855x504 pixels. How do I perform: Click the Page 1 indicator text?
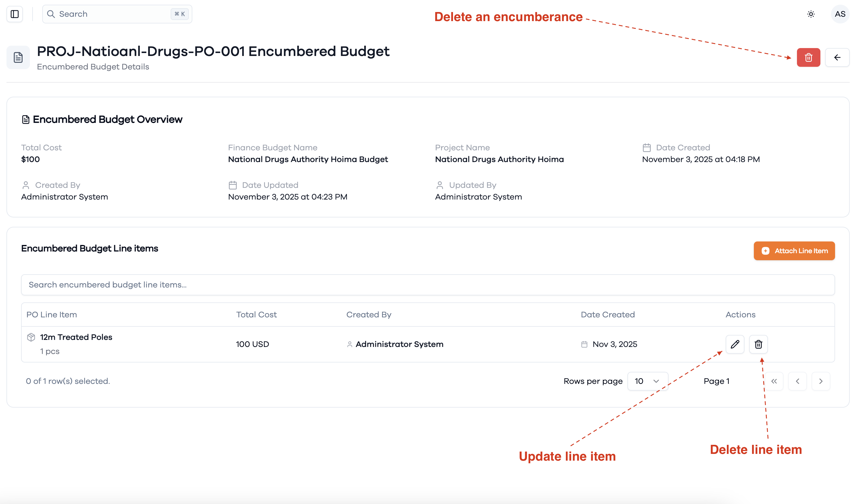[x=716, y=381]
